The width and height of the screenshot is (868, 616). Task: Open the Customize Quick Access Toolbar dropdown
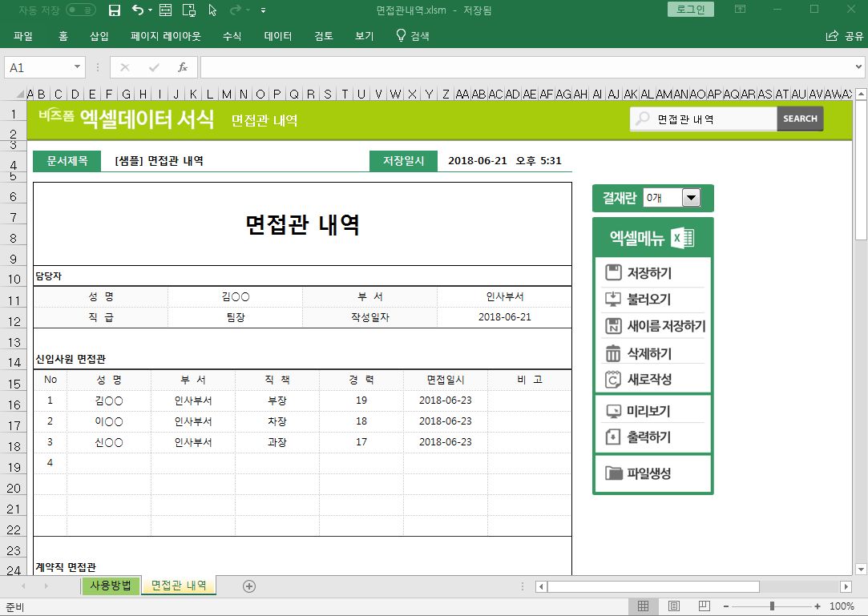tap(264, 10)
